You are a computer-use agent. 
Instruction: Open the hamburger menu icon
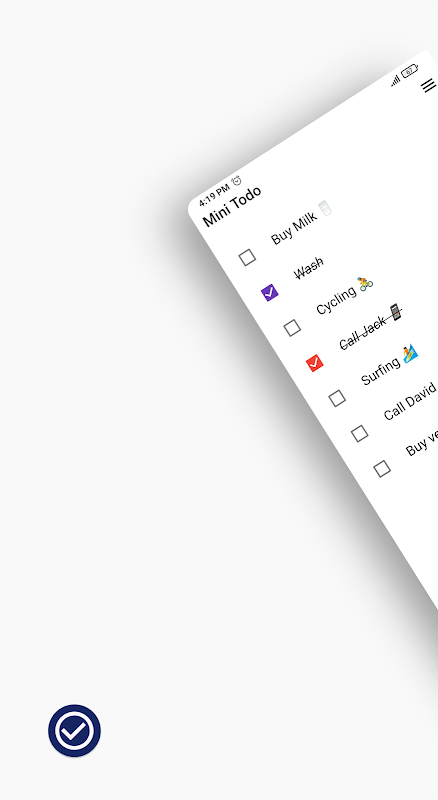click(x=429, y=85)
